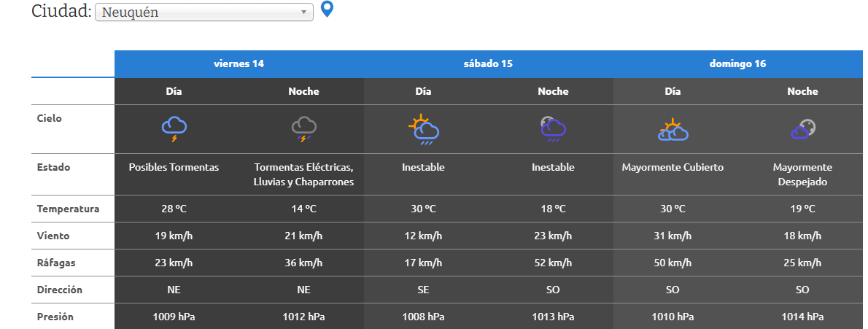Click the Dirección row label
Viewport: 868px width, 329px height.
pos(60,290)
